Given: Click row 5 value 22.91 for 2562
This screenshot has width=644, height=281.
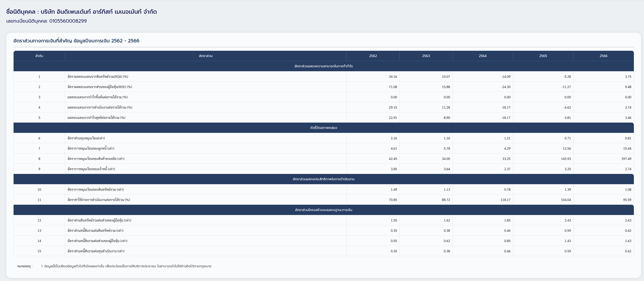Looking at the screenshot, I should click(393, 118).
